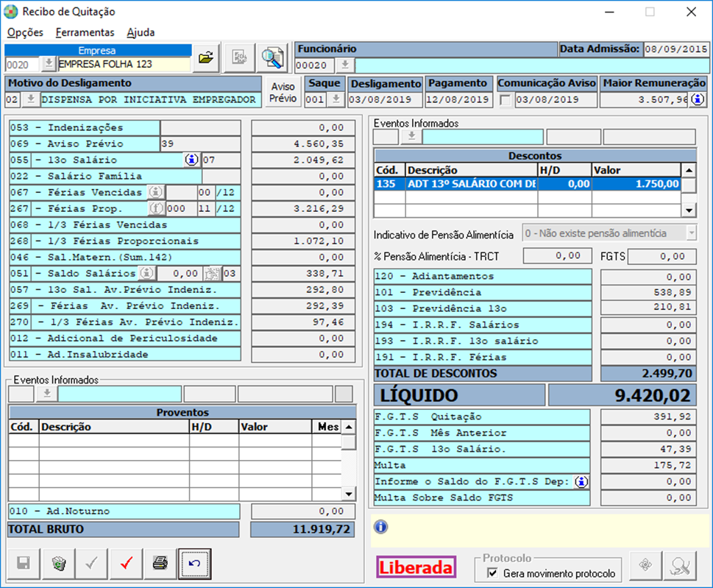Open the magnifier search document icon
This screenshot has height=588, width=713.
point(272,57)
